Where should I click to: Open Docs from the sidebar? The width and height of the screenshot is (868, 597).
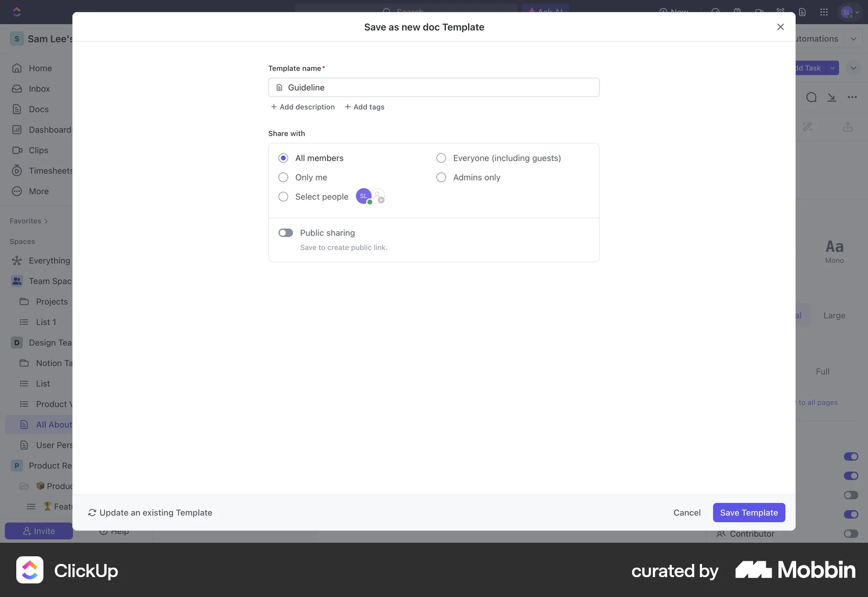(x=17, y=109)
